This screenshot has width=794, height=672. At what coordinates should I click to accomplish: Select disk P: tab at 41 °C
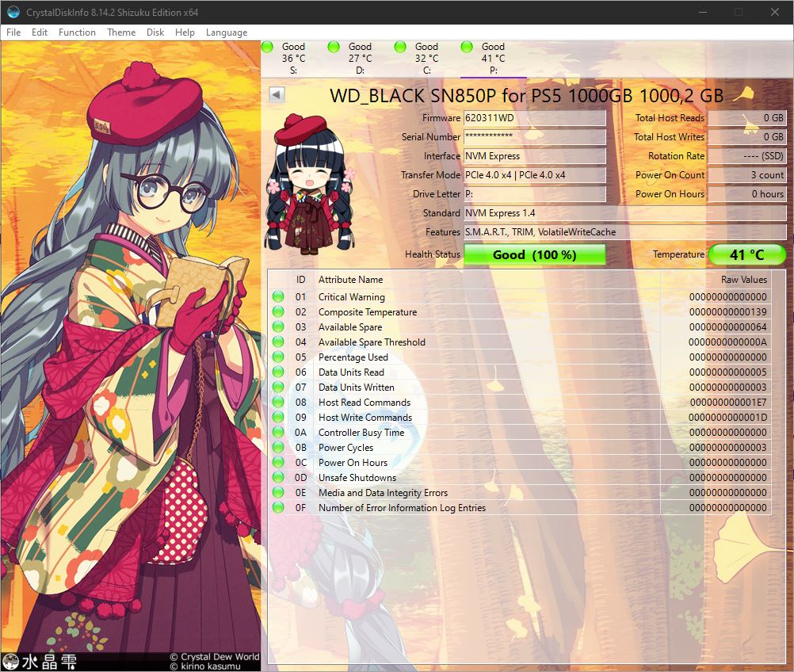coord(493,59)
